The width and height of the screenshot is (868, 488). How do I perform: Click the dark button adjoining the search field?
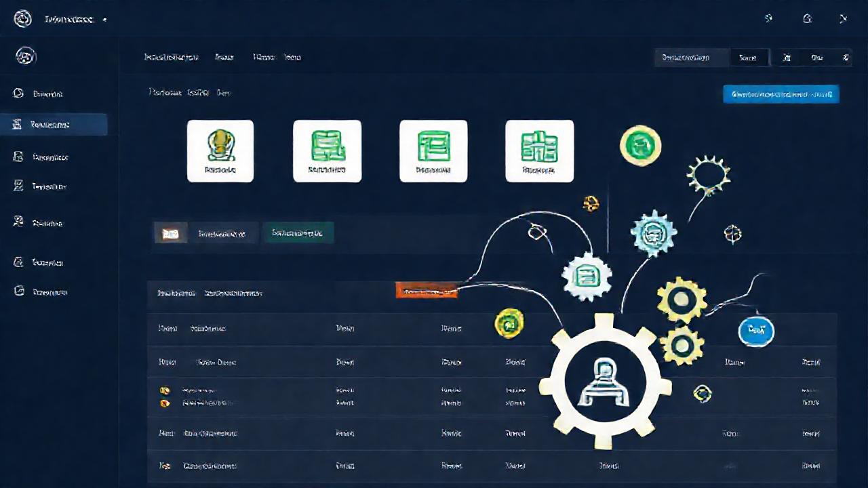[x=749, y=58]
